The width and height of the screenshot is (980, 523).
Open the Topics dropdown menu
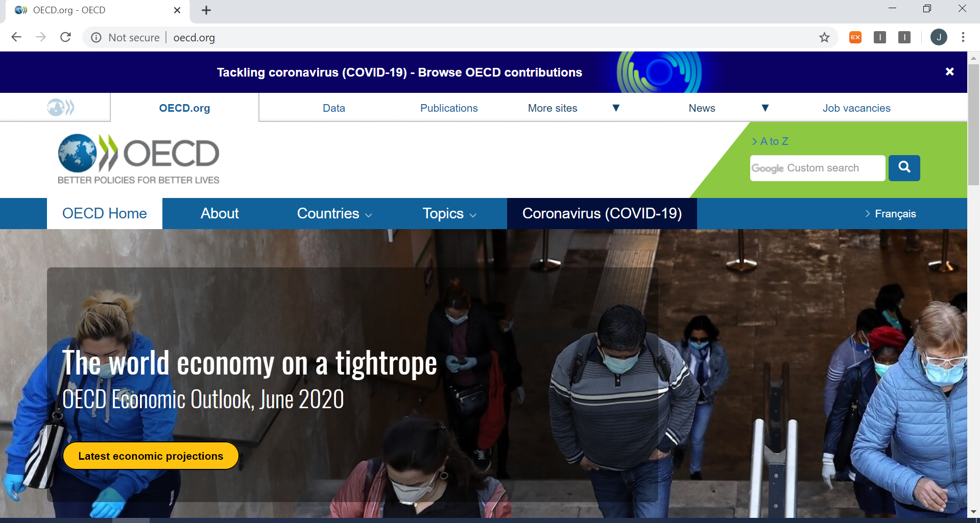pos(449,213)
